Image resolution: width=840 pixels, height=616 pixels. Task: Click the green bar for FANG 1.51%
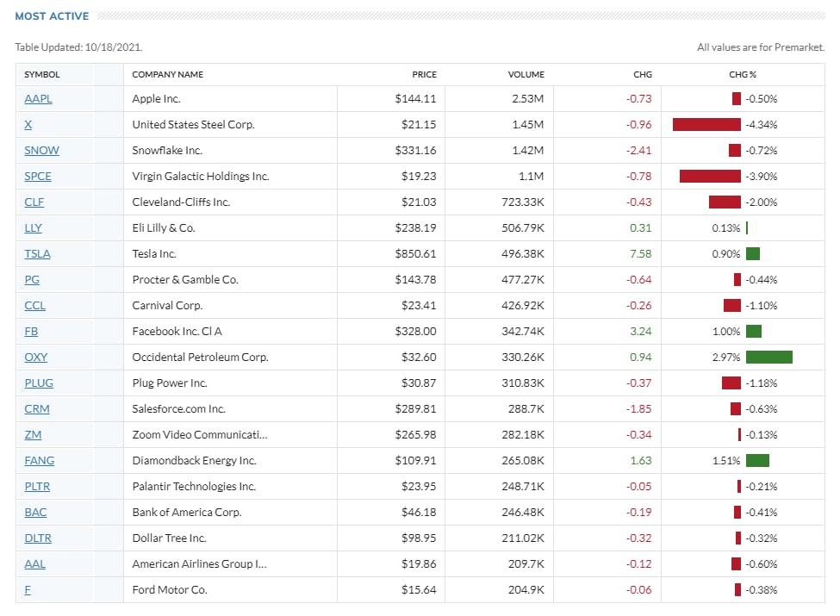click(x=757, y=460)
